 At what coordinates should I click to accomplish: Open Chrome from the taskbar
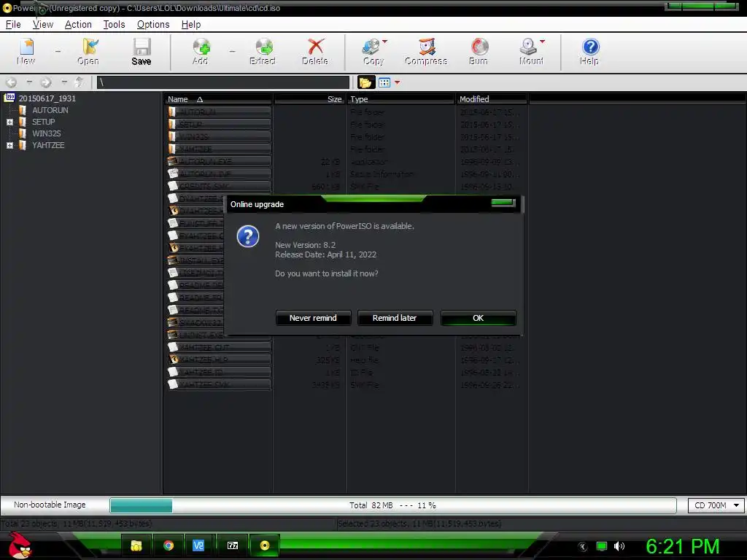click(169, 545)
